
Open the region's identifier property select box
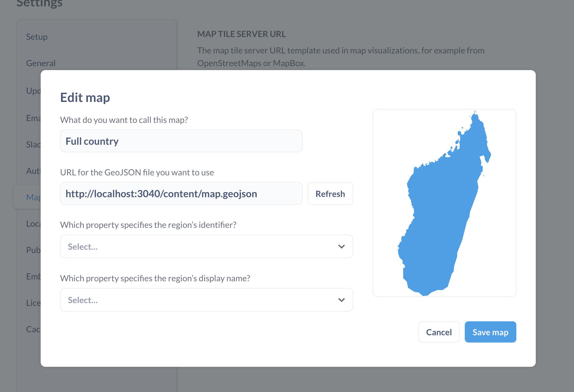(x=200, y=247)
